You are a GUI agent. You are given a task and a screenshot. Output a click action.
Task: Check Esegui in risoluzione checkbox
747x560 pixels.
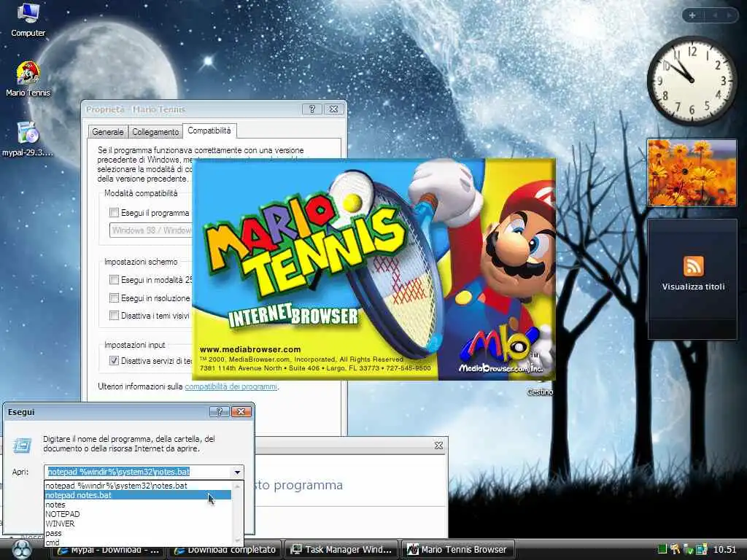[x=115, y=298]
